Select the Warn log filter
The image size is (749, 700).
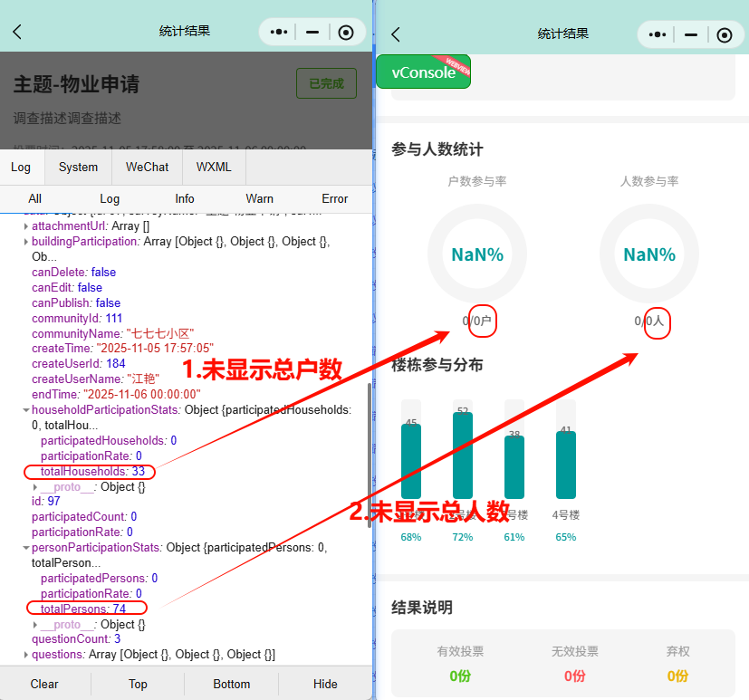pyautogui.click(x=260, y=198)
